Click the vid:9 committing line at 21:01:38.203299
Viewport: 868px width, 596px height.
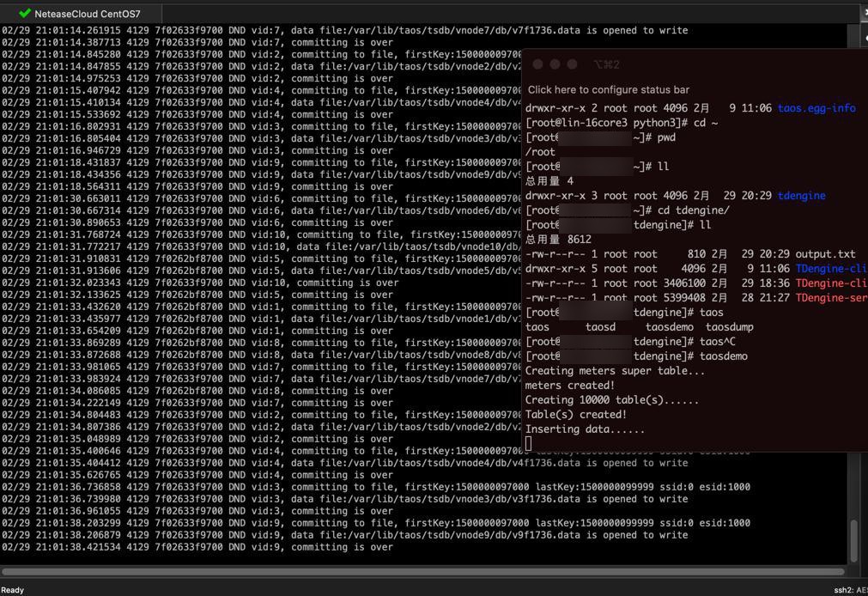pyautogui.click(x=376, y=523)
